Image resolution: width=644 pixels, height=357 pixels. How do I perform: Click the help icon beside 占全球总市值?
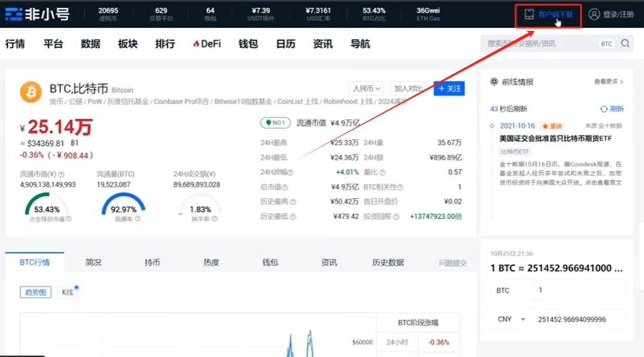click(x=69, y=219)
